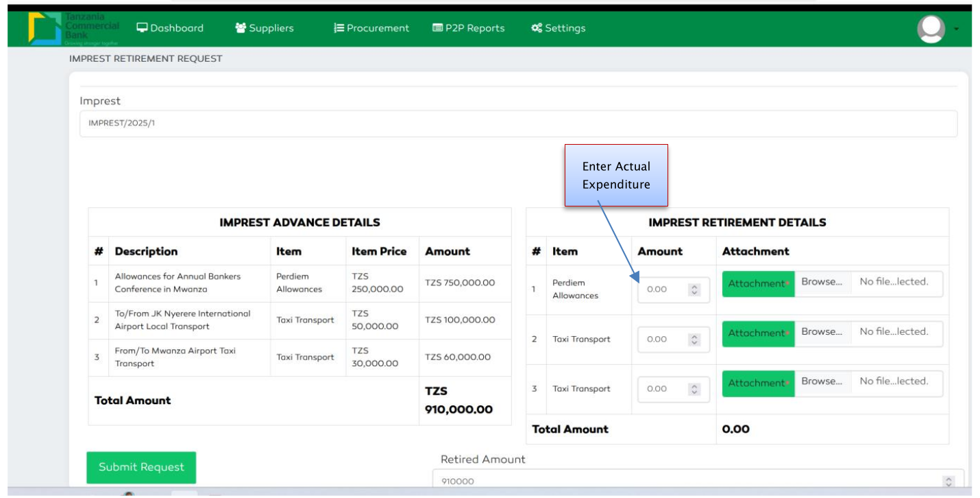Click Perdiem Allowances amount stepper arrows

tap(694, 289)
